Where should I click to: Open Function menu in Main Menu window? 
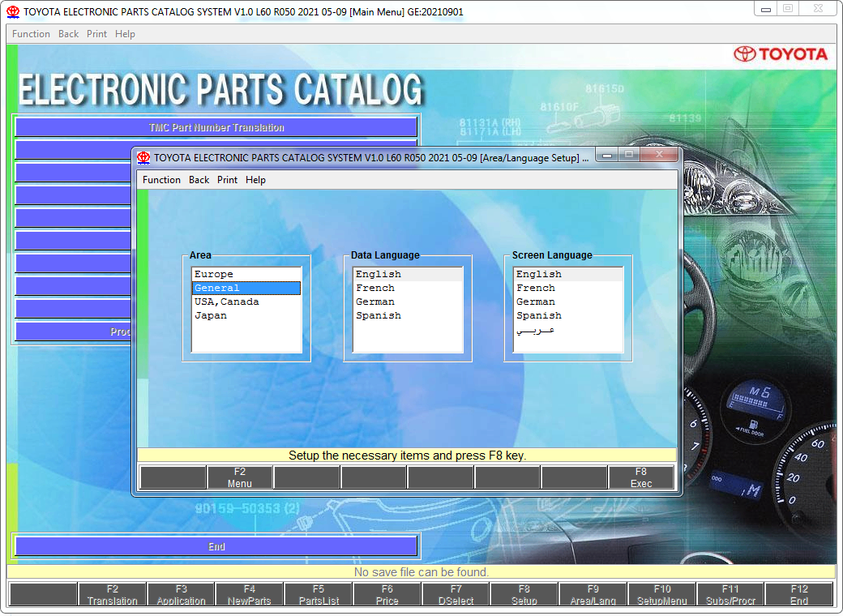pyautogui.click(x=31, y=34)
